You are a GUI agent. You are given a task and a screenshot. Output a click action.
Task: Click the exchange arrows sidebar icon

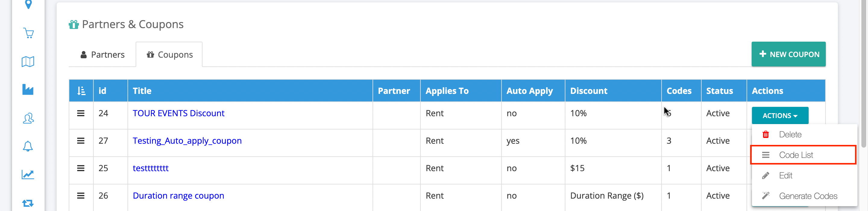[28, 203]
